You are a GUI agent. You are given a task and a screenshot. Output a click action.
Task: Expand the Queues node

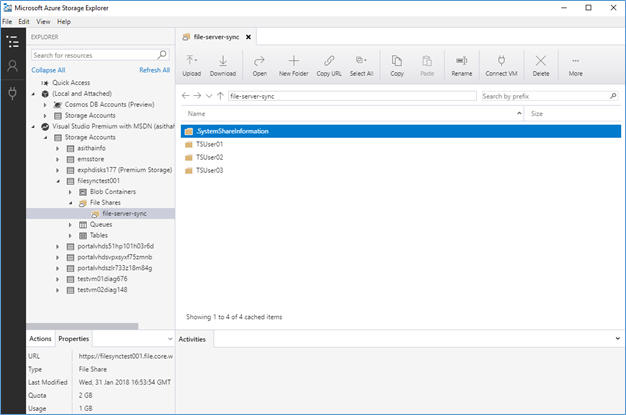70,225
